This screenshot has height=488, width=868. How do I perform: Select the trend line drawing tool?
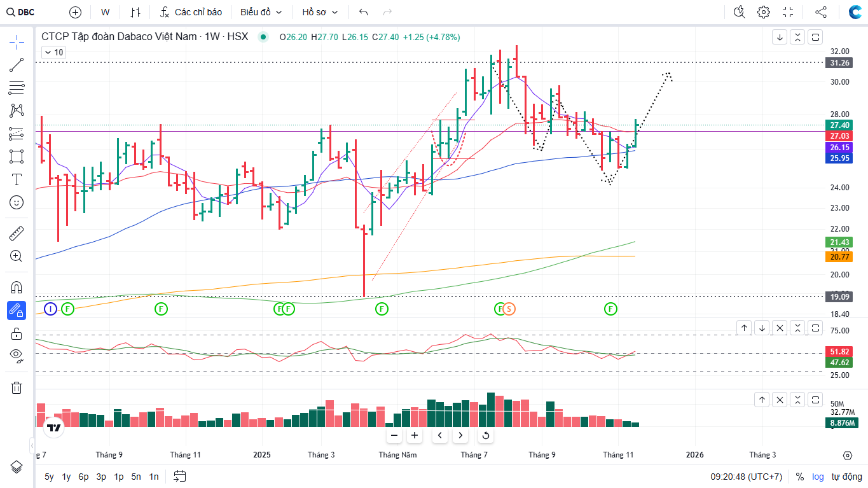17,65
